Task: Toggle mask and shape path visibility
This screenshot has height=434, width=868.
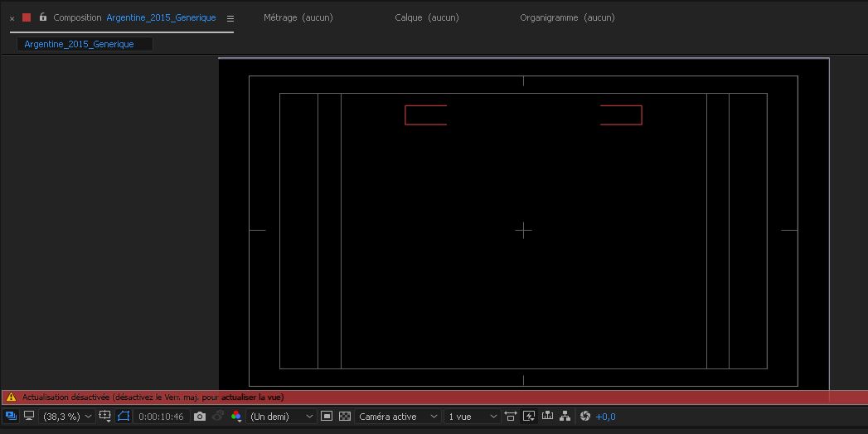Action: pos(124,416)
